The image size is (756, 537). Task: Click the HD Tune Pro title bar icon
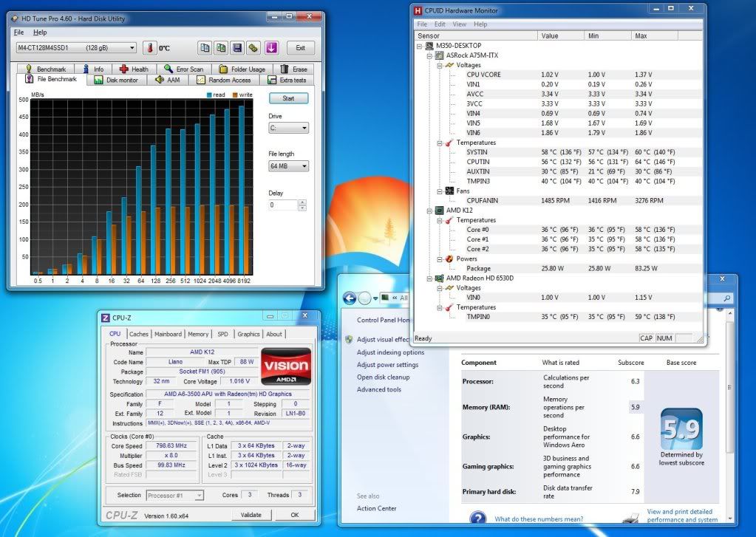coord(15,18)
